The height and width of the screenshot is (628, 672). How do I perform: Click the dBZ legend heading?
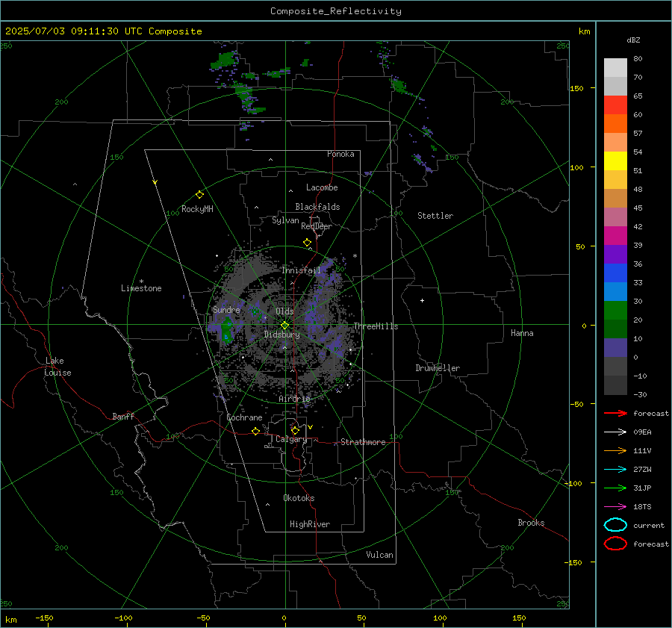pyautogui.click(x=633, y=40)
